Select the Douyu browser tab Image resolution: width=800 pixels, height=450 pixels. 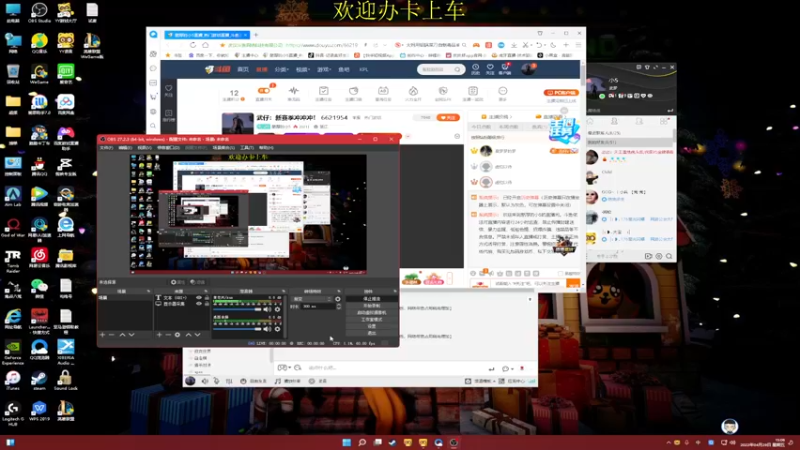[206, 35]
